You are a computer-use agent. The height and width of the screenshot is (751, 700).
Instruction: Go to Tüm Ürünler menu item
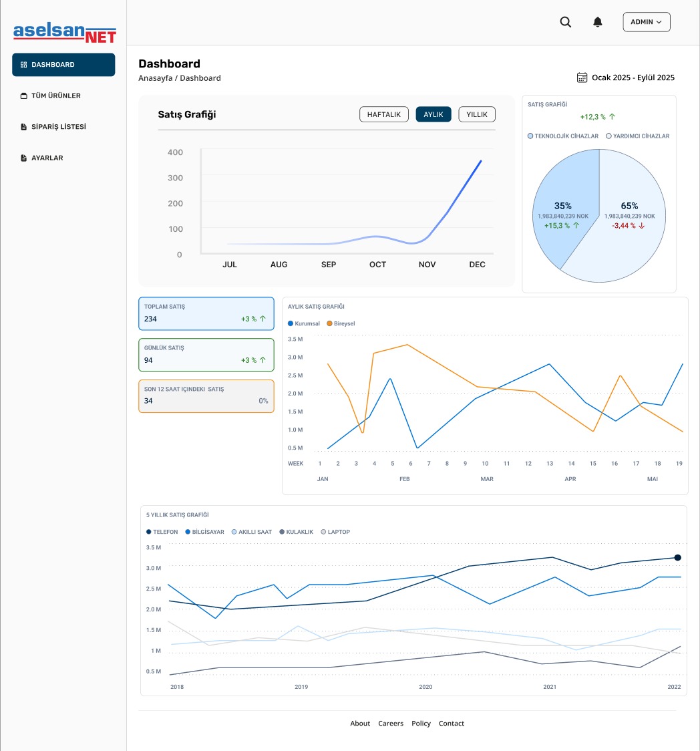point(56,96)
